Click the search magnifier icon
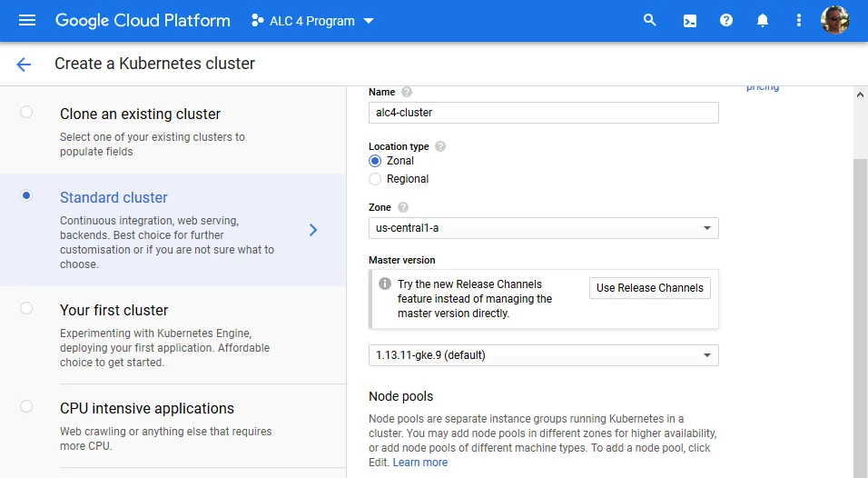 (x=650, y=21)
